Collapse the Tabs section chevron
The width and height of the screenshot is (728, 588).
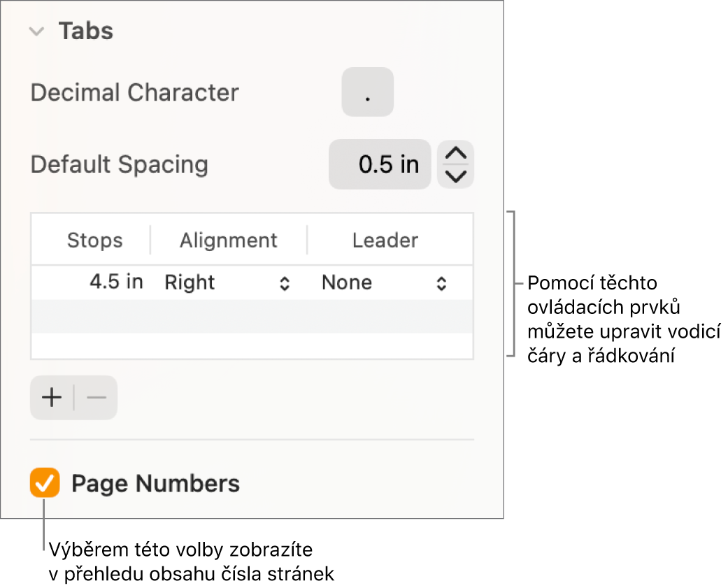(38, 31)
